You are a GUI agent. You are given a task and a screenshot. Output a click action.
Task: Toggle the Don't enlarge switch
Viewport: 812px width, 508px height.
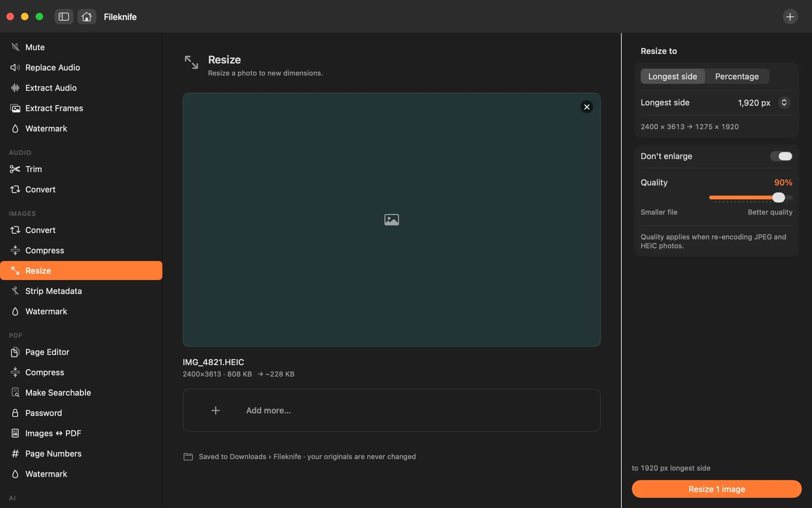(781, 156)
